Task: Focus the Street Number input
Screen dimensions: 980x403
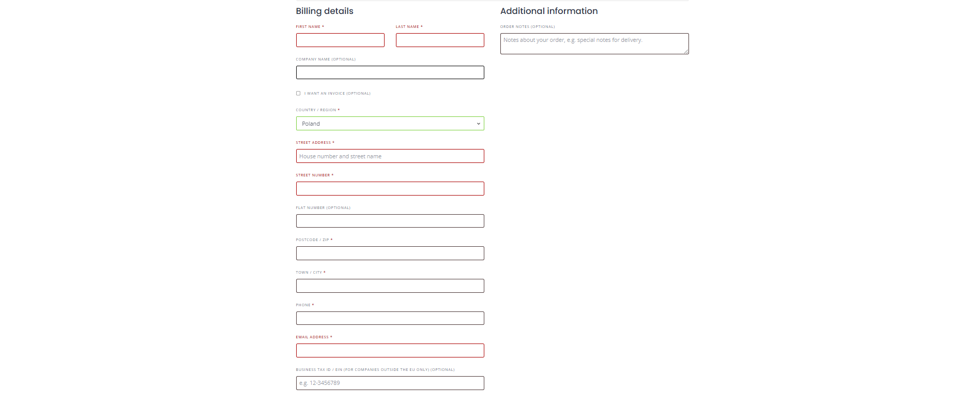Action: [390, 189]
